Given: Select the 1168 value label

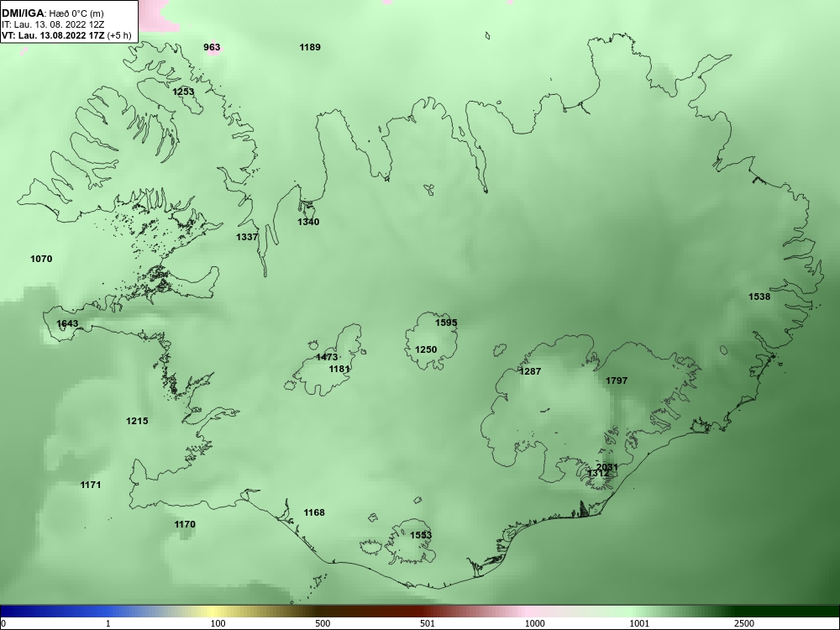Looking at the screenshot, I should (x=314, y=512).
